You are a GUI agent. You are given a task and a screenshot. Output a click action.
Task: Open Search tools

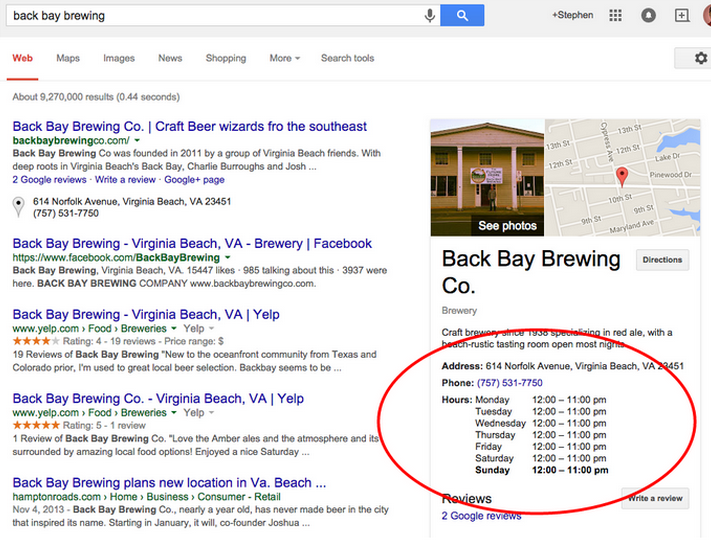click(x=347, y=58)
